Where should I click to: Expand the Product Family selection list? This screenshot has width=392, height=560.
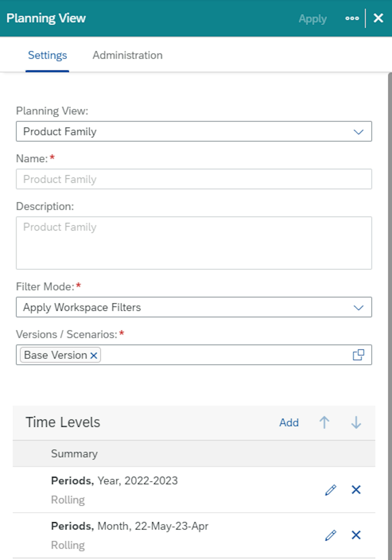358,132
